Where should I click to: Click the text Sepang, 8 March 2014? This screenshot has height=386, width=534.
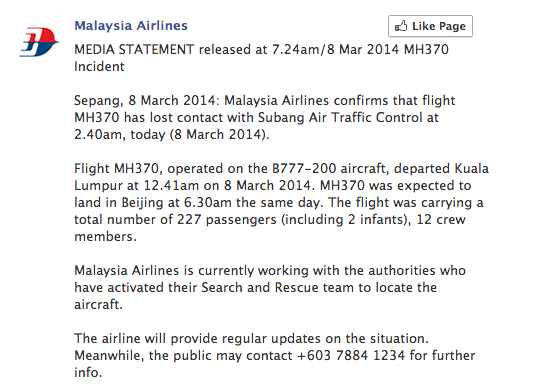click(145, 101)
